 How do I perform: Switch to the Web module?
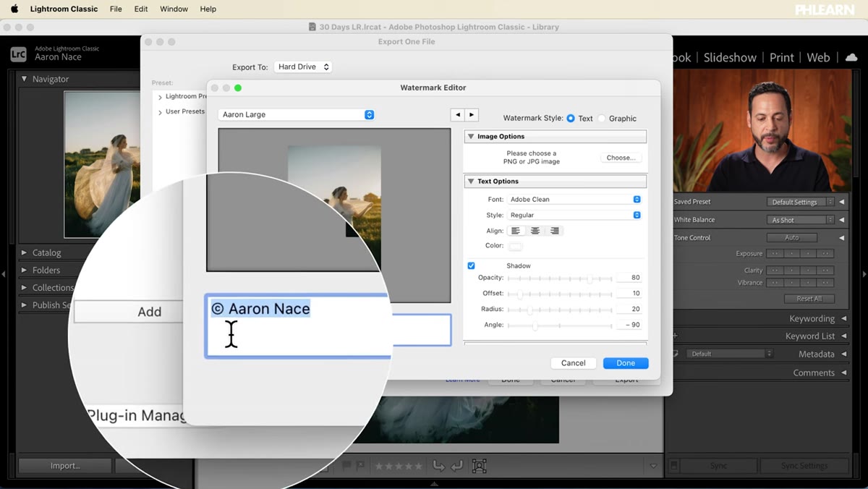pos(818,57)
